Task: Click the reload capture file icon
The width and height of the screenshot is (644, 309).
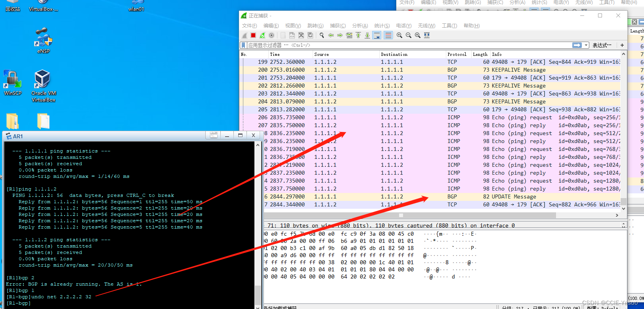Action: point(310,35)
